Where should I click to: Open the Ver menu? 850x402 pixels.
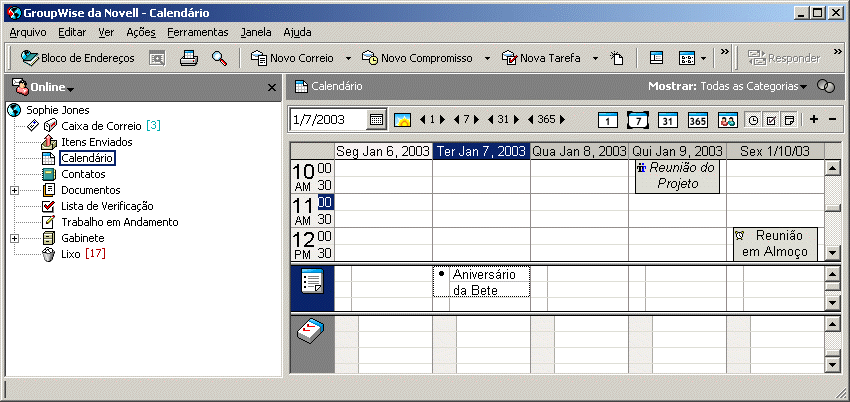tap(106, 32)
